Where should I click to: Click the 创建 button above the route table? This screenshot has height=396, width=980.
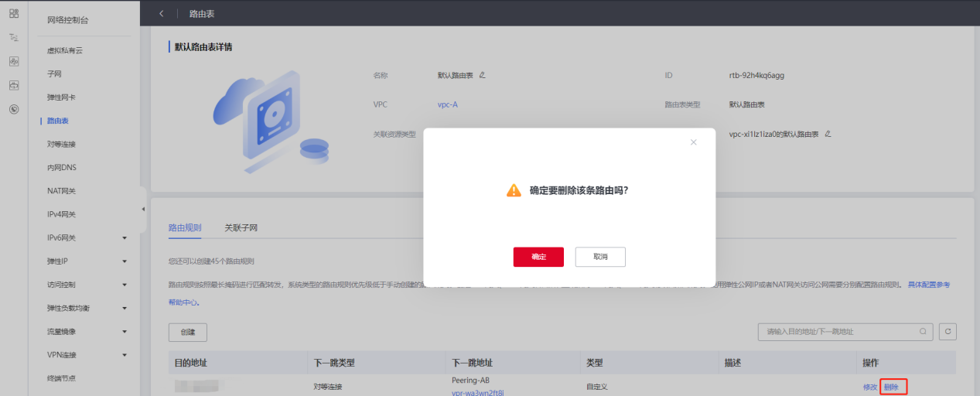[188, 332]
